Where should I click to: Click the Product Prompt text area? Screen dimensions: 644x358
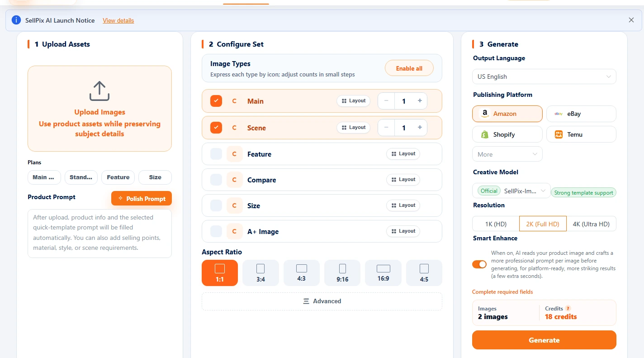tap(99, 234)
